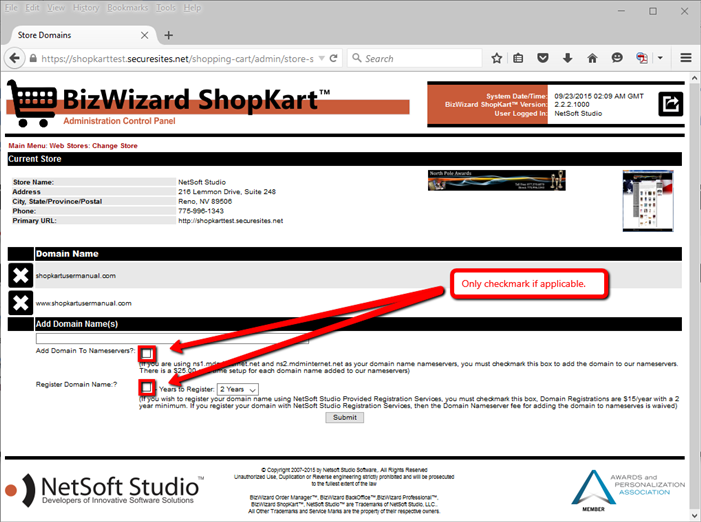Minimize the browser window
Screen dimensions: 701x522
click(x=621, y=11)
